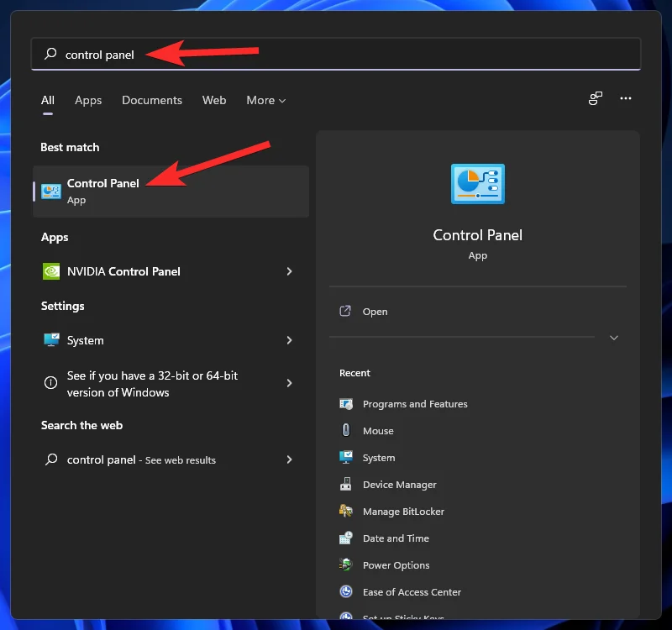
Task: Launch NVIDIA Control Panel from Apps section
Action: point(123,271)
